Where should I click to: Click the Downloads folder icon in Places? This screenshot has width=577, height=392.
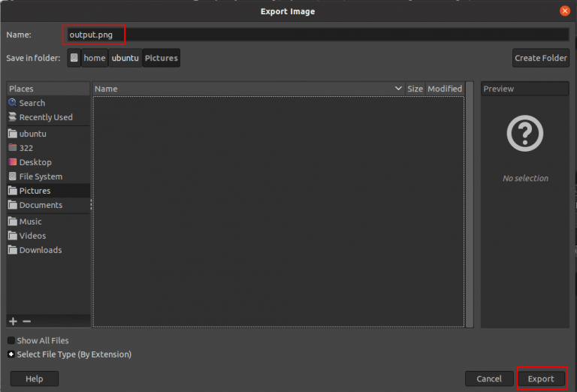click(x=13, y=249)
